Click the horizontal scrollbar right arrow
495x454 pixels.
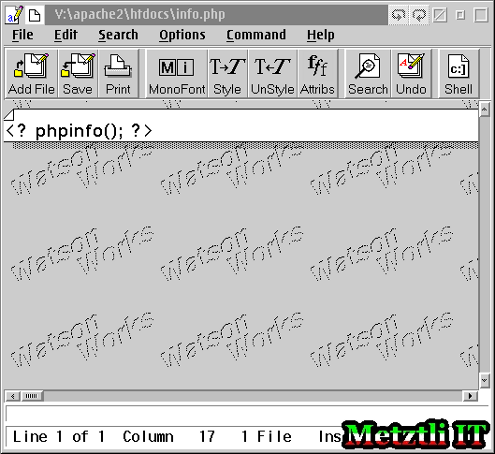[470, 396]
